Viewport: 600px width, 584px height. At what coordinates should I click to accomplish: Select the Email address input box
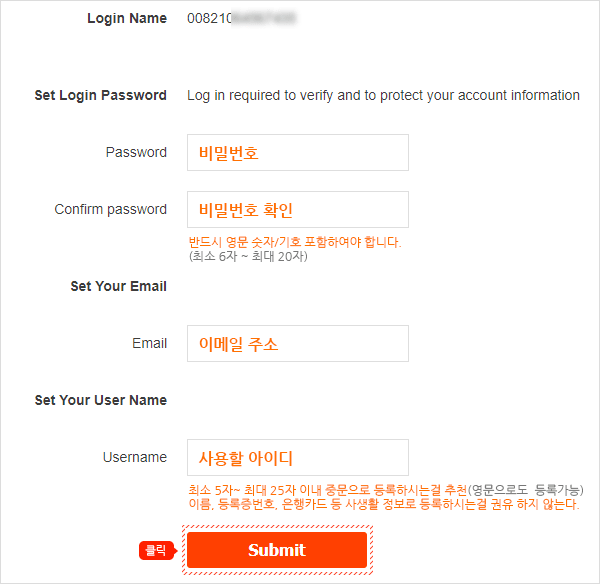(297, 344)
